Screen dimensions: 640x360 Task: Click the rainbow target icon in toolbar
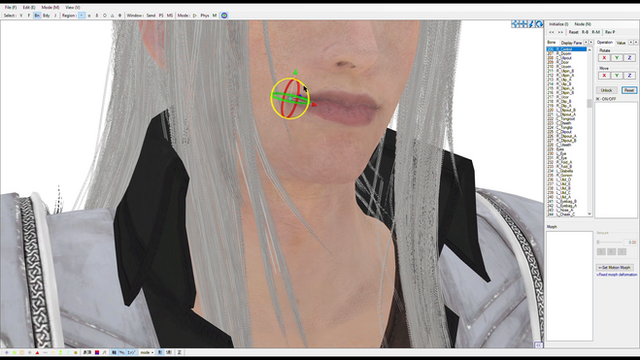tap(224, 16)
